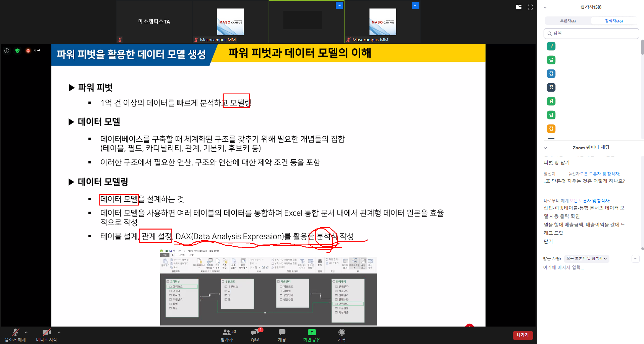
Task: Switch to the attendees (46) tab
Action: tap(614, 21)
